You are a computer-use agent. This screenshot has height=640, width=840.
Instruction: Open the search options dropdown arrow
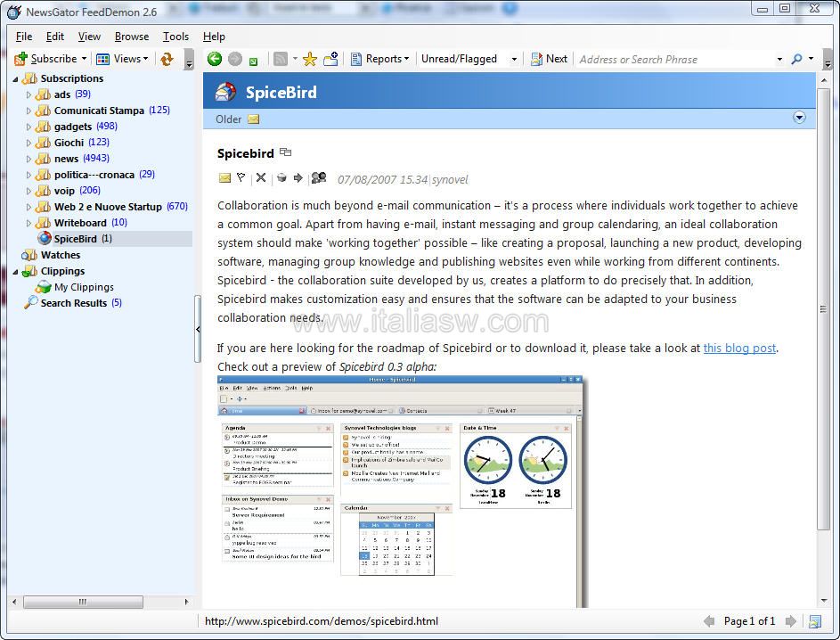click(811, 59)
